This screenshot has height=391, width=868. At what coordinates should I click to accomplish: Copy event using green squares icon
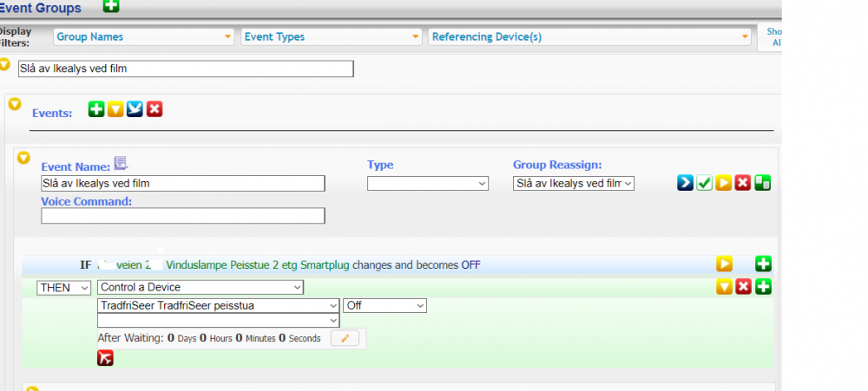[762, 183]
